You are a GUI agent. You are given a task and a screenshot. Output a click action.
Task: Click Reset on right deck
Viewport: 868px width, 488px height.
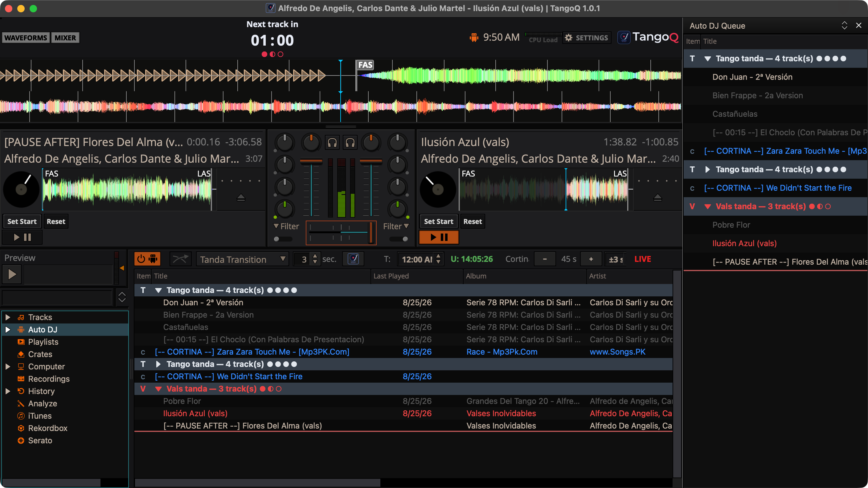coord(473,221)
